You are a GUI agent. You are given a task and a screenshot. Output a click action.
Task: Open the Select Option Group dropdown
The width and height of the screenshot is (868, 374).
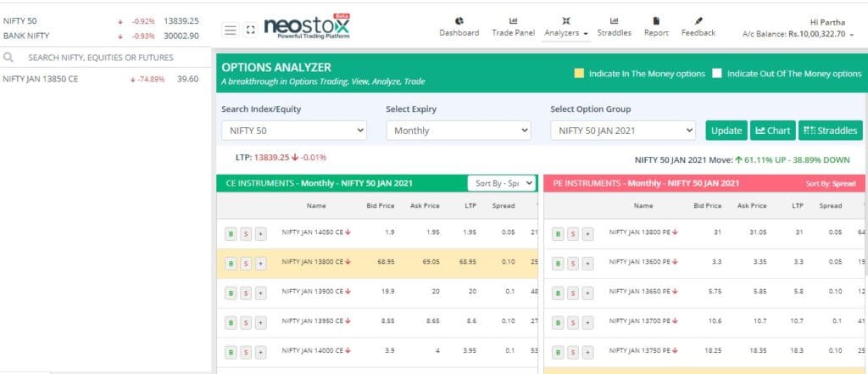point(623,131)
